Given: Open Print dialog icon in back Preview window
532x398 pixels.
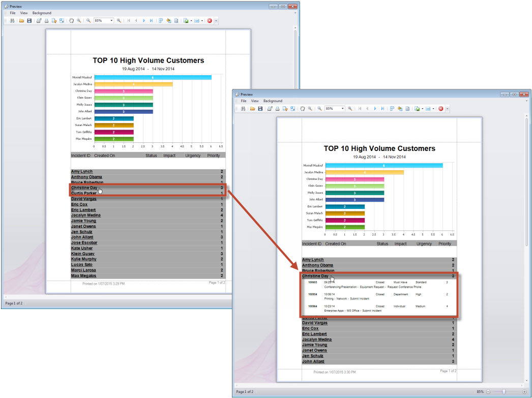Looking at the screenshot, I should 39,21.
